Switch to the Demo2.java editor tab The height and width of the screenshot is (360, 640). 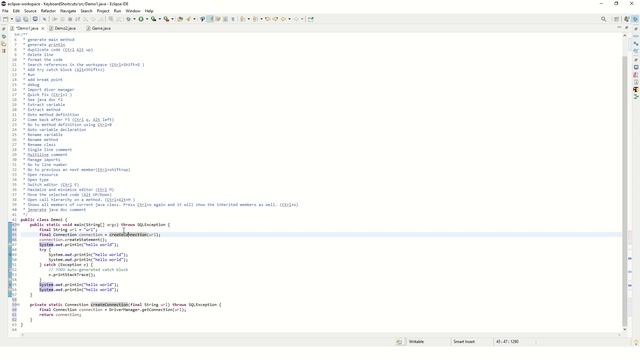(x=63, y=29)
